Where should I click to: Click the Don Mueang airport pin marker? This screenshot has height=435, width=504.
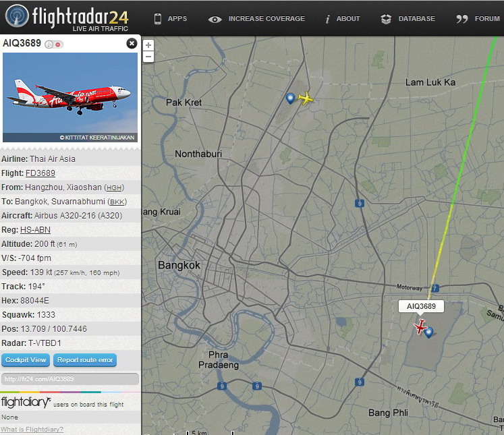point(290,98)
